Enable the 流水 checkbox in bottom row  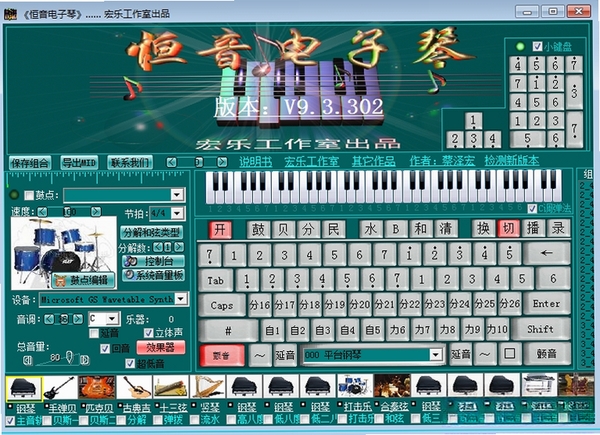pos(195,420)
